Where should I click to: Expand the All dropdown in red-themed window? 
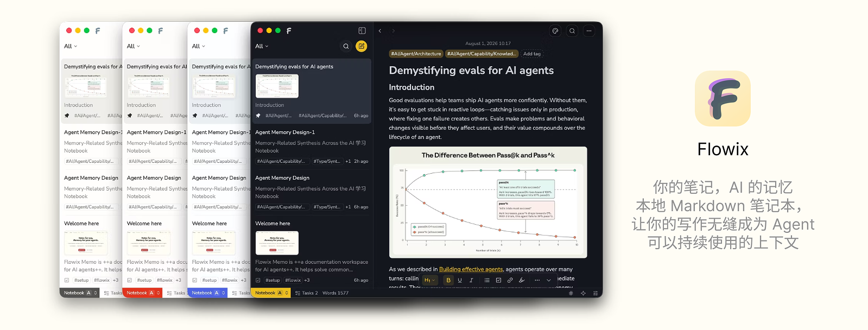coord(134,46)
